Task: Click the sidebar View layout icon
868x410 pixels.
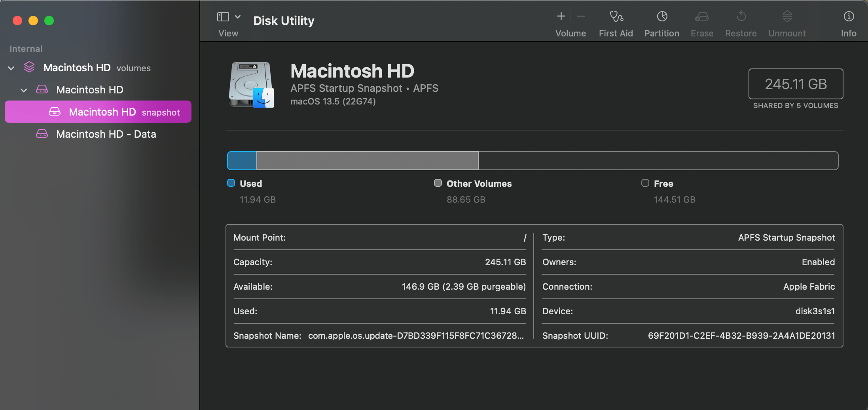Action: coord(223,17)
